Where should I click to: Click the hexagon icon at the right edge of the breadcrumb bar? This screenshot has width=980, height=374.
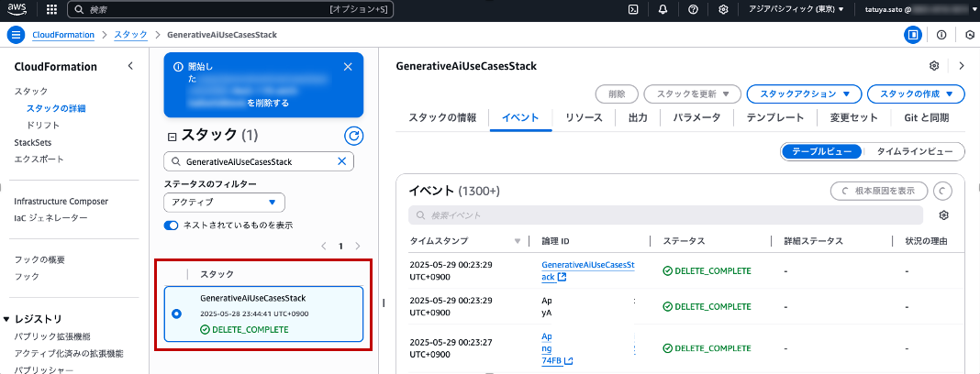[969, 35]
